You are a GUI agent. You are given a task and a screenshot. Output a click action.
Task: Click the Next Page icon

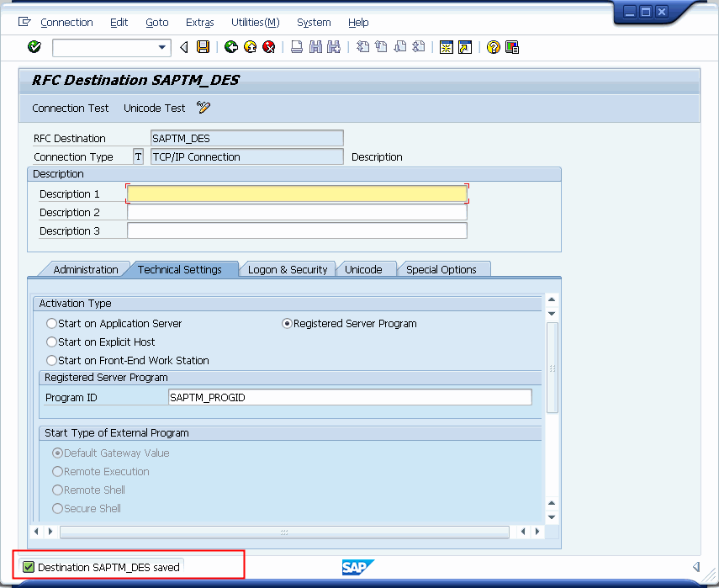click(399, 47)
